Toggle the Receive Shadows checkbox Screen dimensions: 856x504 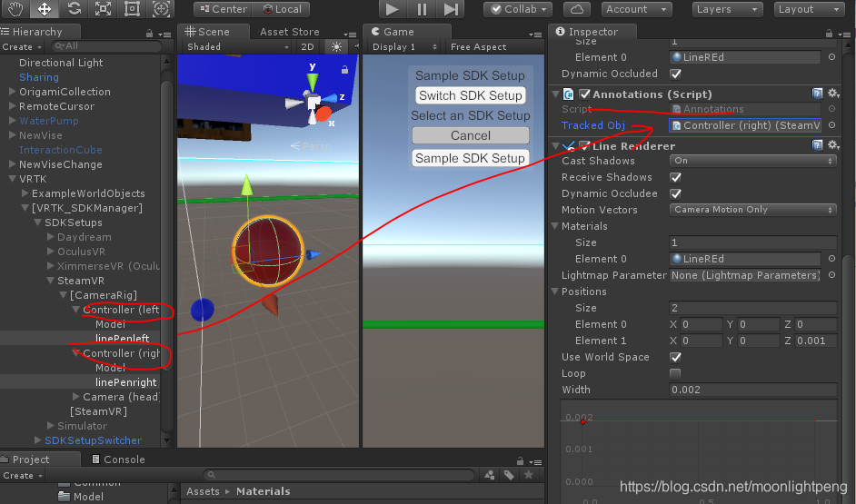(675, 177)
